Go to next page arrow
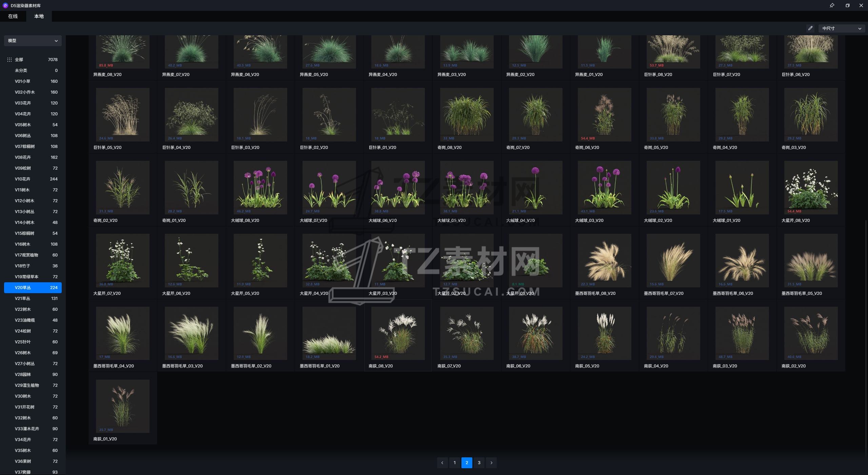868x475 pixels. [x=491, y=463]
